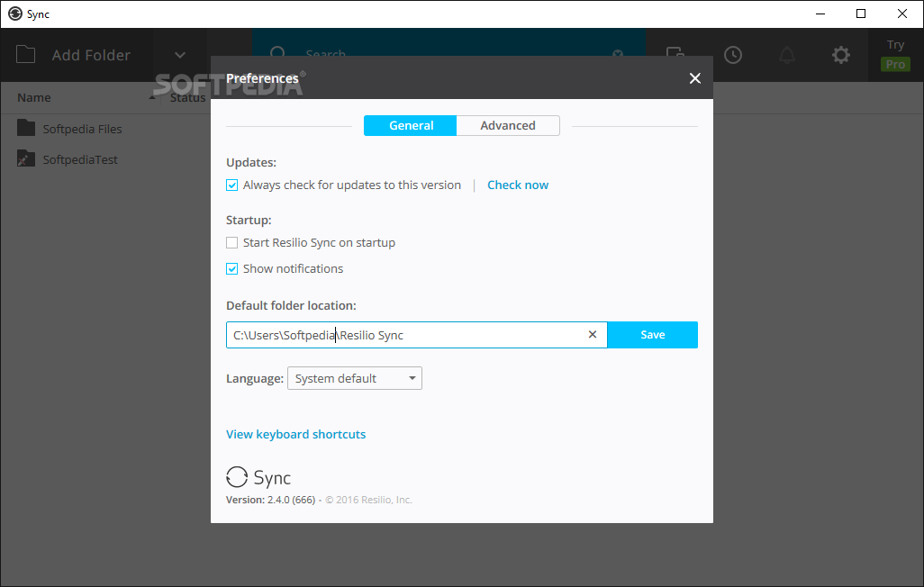This screenshot has width=924, height=587.
Task: Save the default folder location
Action: 652,335
